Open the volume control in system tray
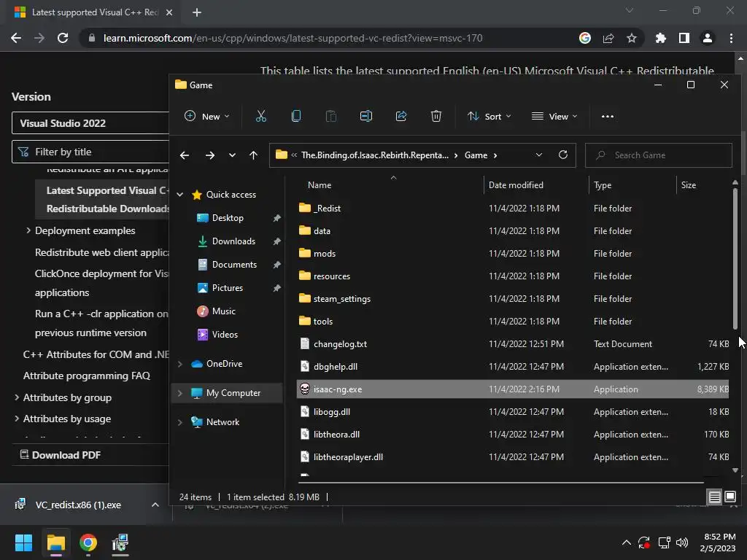 pyautogui.click(x=682, y=542)
